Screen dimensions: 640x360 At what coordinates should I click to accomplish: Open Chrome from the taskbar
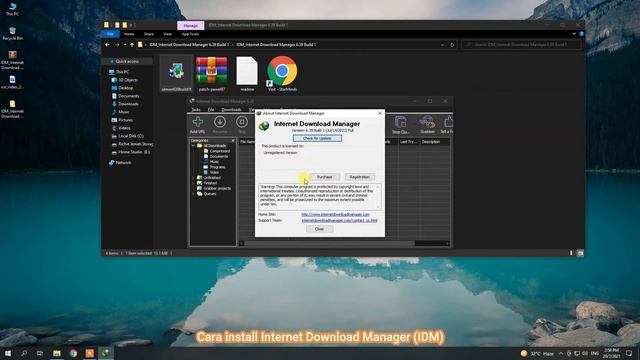(x=73, y=353)
